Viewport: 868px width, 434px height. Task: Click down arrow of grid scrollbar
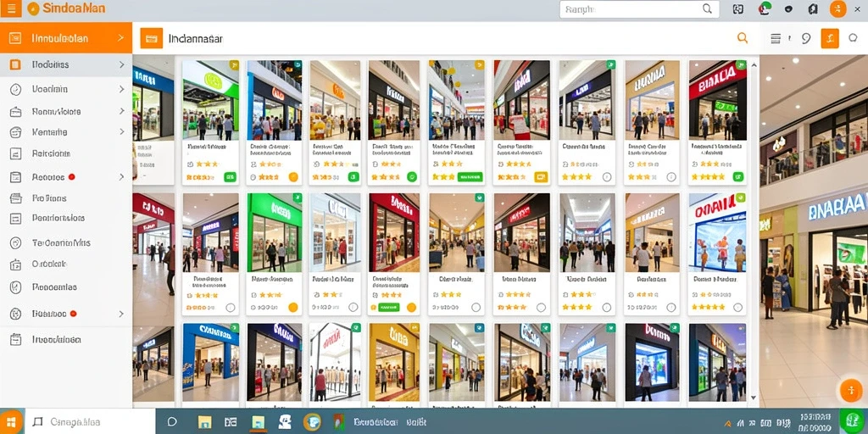753,398
